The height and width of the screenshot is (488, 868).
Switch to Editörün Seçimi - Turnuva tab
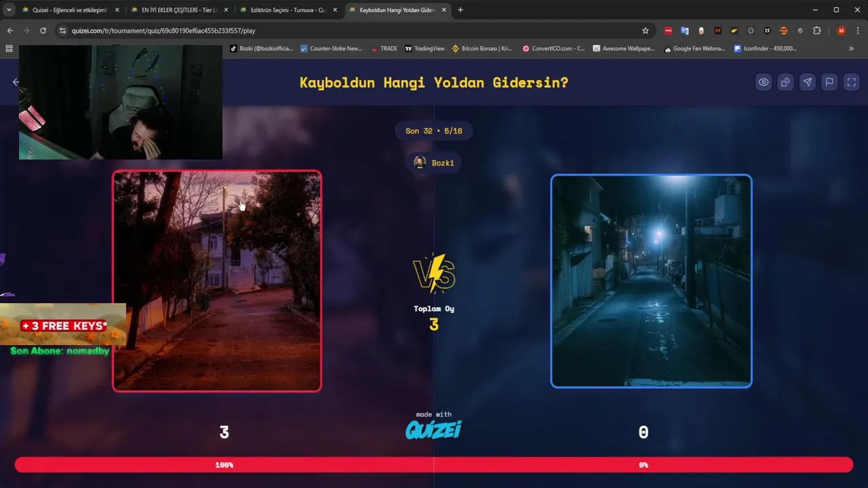point(288,10)
